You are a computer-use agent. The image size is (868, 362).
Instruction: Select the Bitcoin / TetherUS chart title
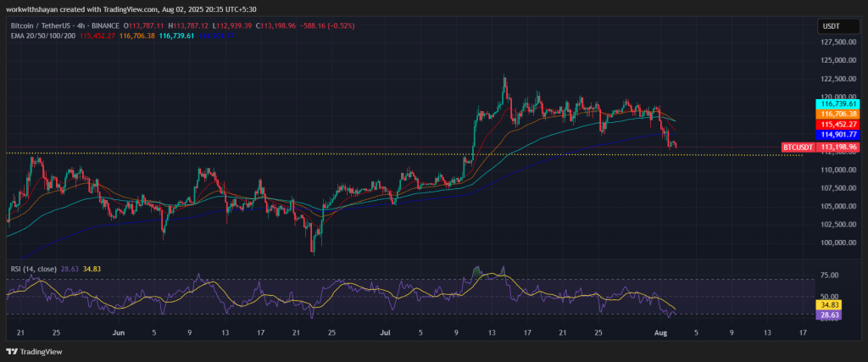[64, 26]
